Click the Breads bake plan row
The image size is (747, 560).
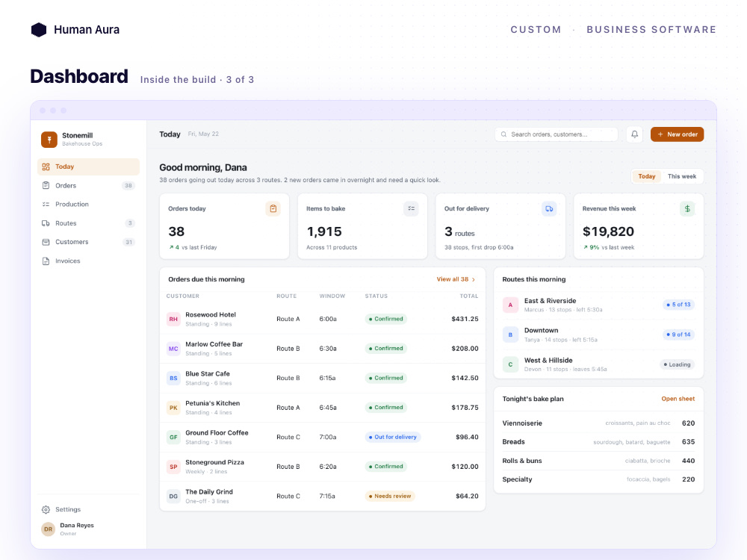coord(598,442)
